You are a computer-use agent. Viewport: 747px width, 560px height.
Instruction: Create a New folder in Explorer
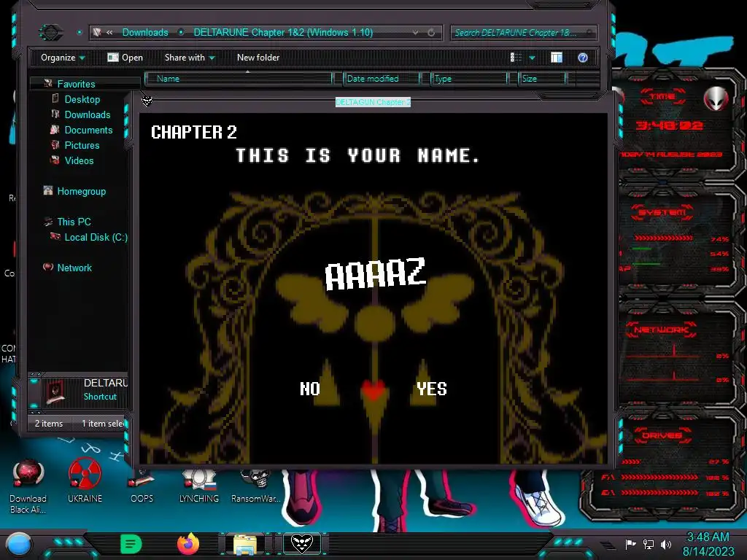258,58
